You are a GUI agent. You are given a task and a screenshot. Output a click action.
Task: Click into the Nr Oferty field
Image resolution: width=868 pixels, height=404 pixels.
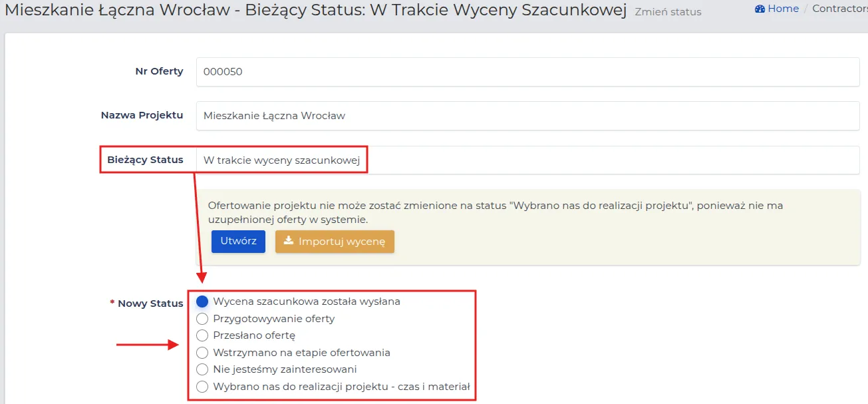[528, 72]
